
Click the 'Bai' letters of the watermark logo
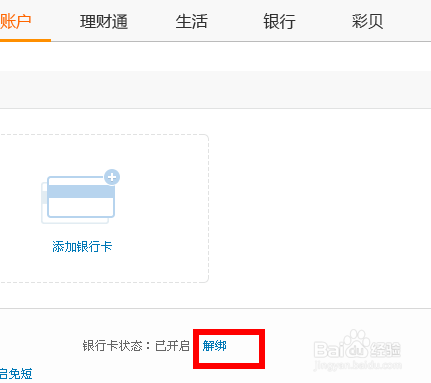tap(329, 350)
